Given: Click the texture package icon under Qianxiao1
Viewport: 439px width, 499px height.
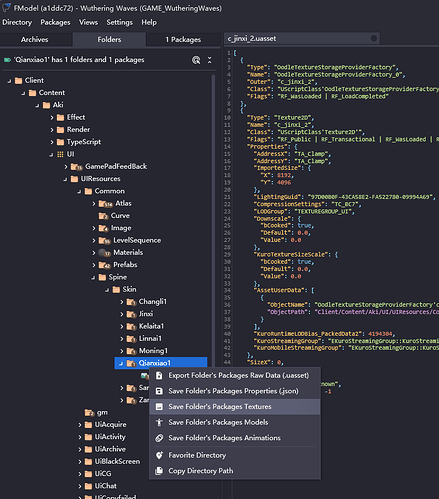Looking at the screenshot, I should click(x=144, y=376).
